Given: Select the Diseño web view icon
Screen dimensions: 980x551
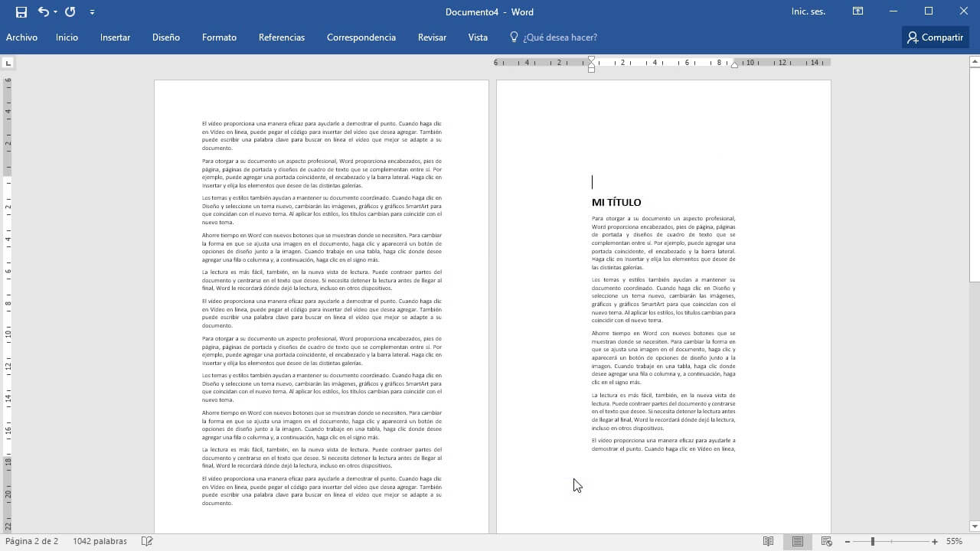Looking at the screenshot, I should [x=827, y=541].
